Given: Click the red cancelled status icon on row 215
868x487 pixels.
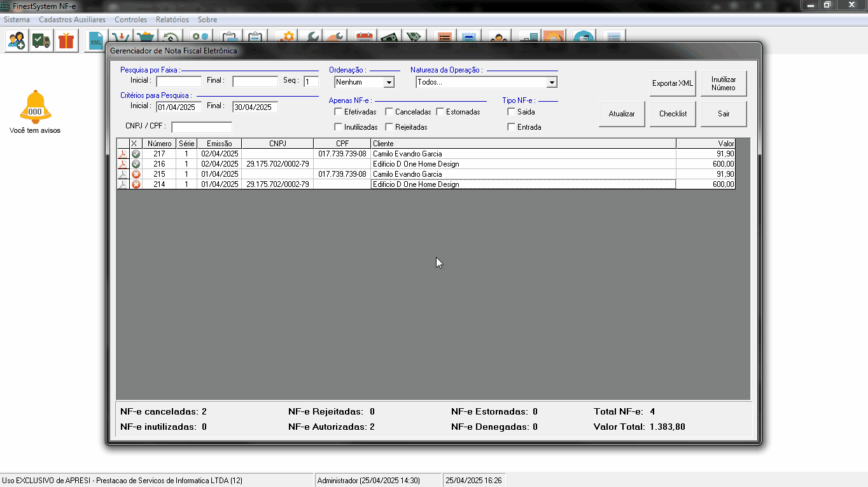Looking at the screenshot, I should (x=136, y=174).
